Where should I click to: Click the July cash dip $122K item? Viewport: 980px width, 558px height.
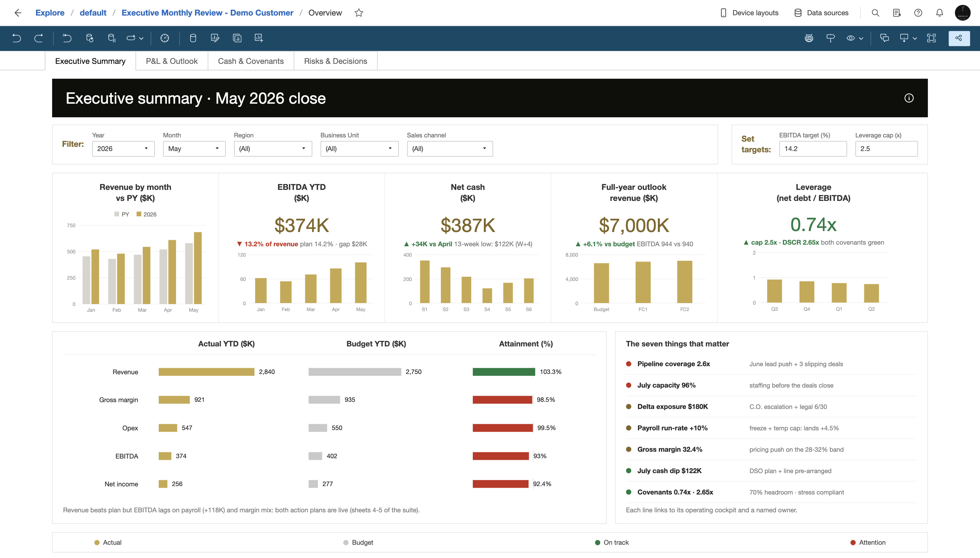click(771, 471)
